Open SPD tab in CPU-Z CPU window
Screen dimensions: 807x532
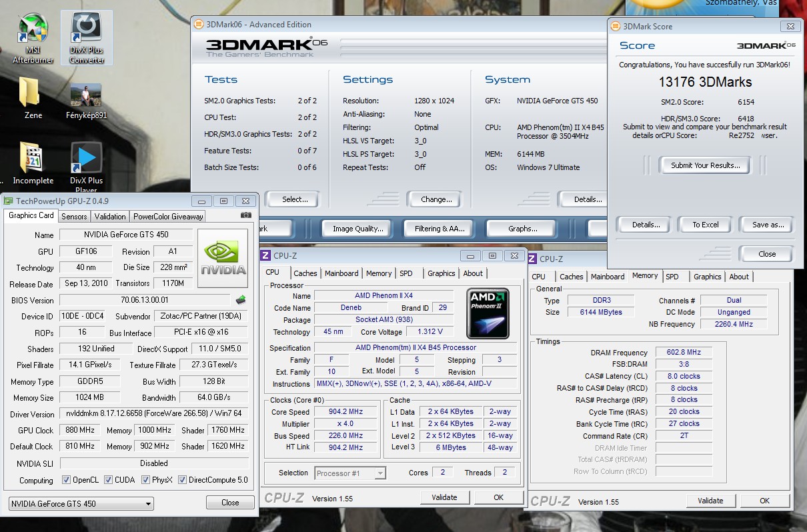tap(406, 273)
